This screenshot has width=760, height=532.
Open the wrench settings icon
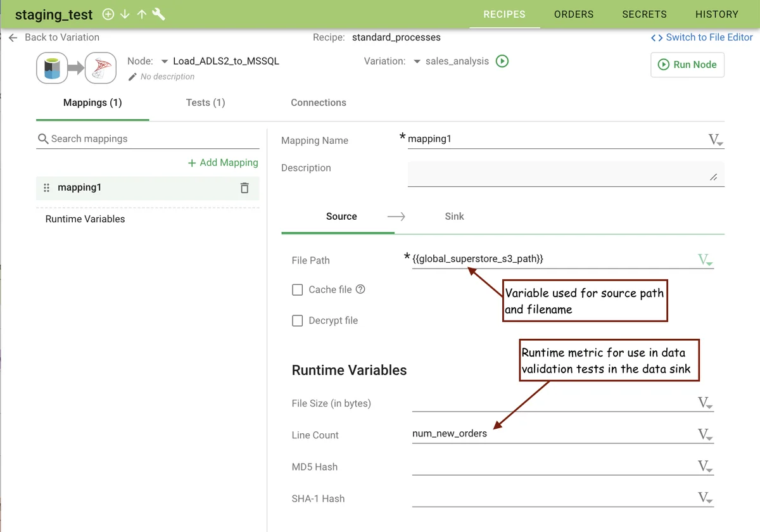click(x=159, y=14)
